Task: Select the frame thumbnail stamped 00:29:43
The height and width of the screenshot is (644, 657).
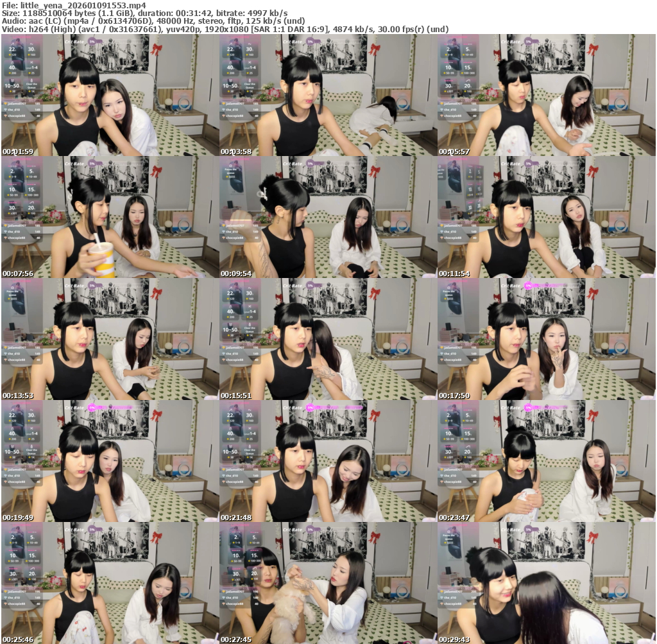Action: (547, 583)
